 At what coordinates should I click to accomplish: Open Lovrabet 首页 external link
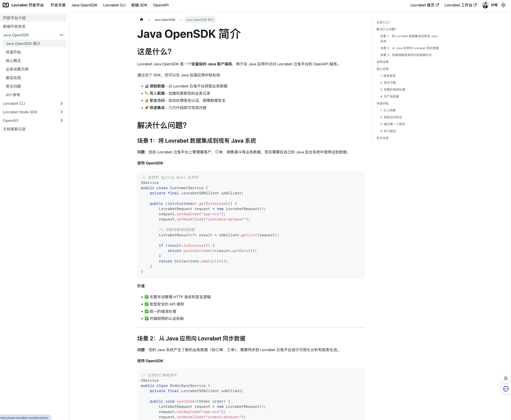(x=425, y=5)
